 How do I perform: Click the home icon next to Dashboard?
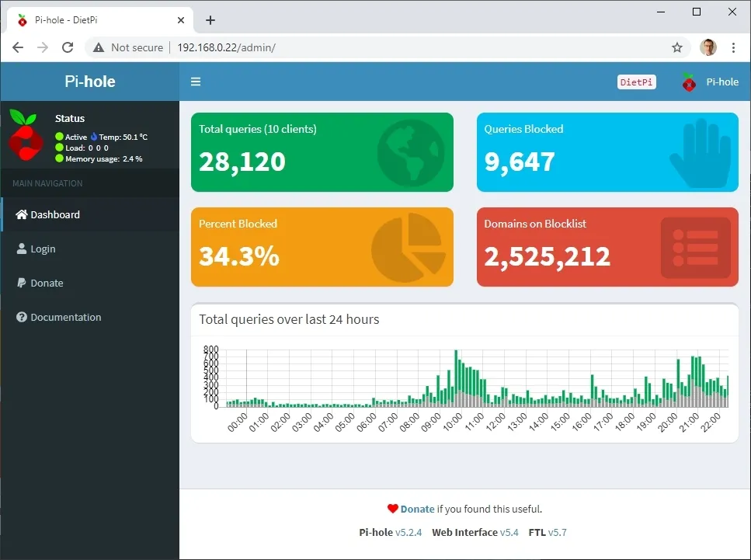click(x=21, y=214)
